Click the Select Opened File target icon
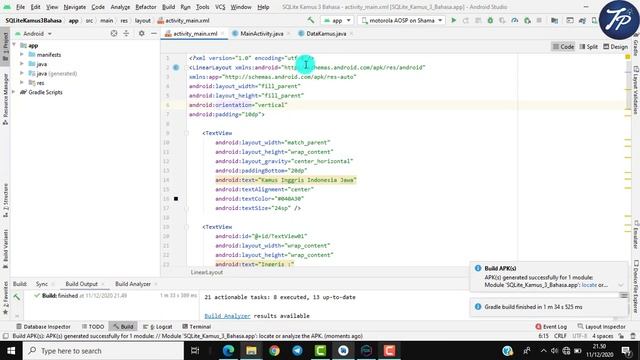 (x=114, y=33)
